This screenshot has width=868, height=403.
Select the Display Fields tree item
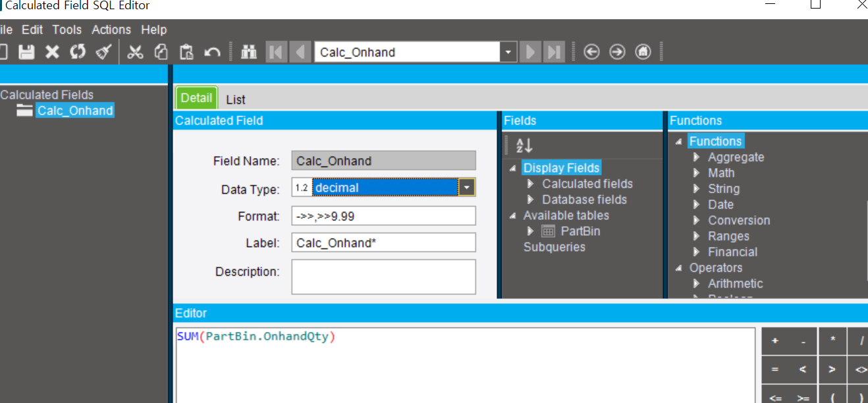click(562, 168)
